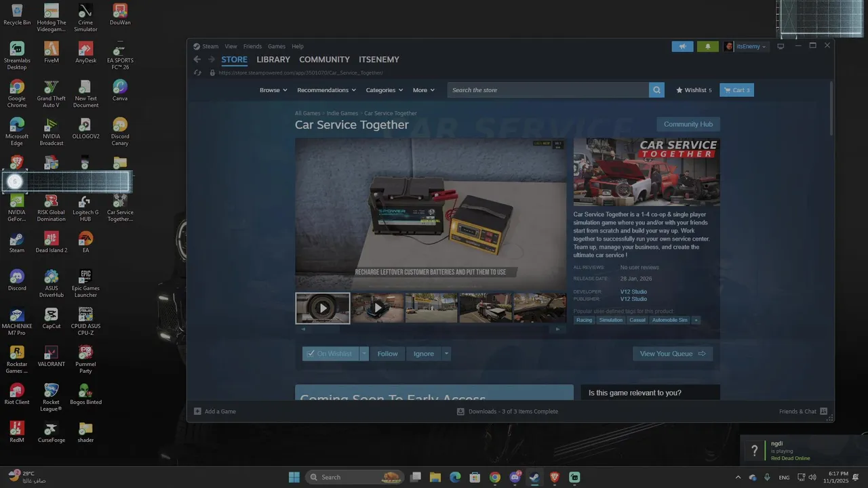Expand more tags with the plus button

tap(696, 320)
